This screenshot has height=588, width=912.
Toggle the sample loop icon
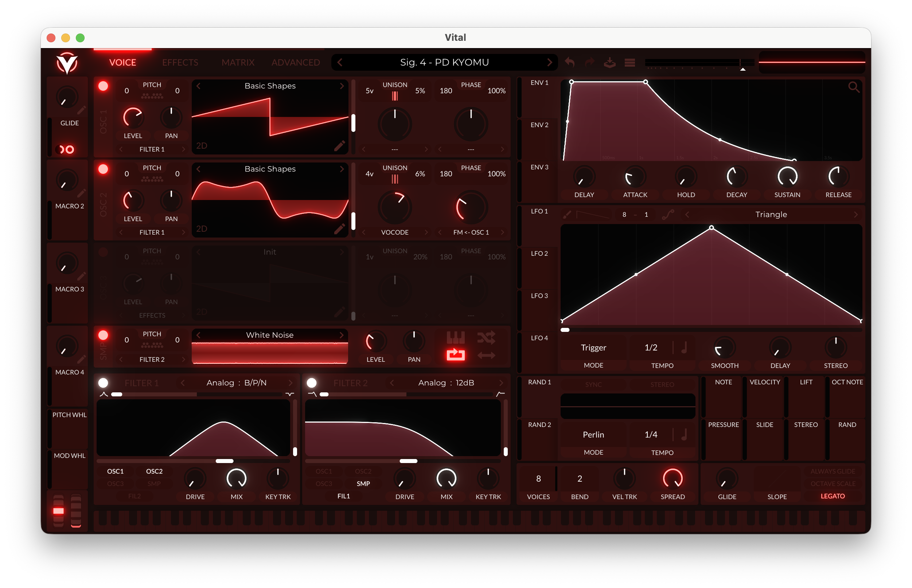tap(456, 355)
